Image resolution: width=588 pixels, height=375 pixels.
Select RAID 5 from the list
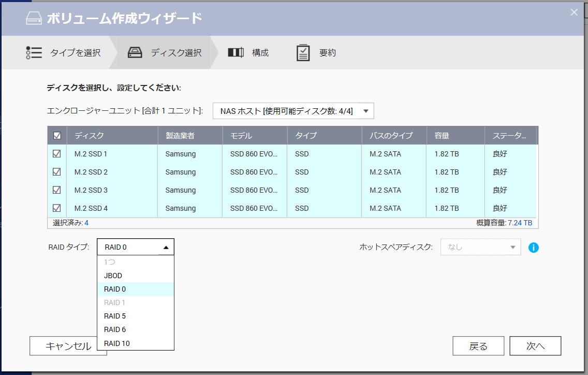115,316
